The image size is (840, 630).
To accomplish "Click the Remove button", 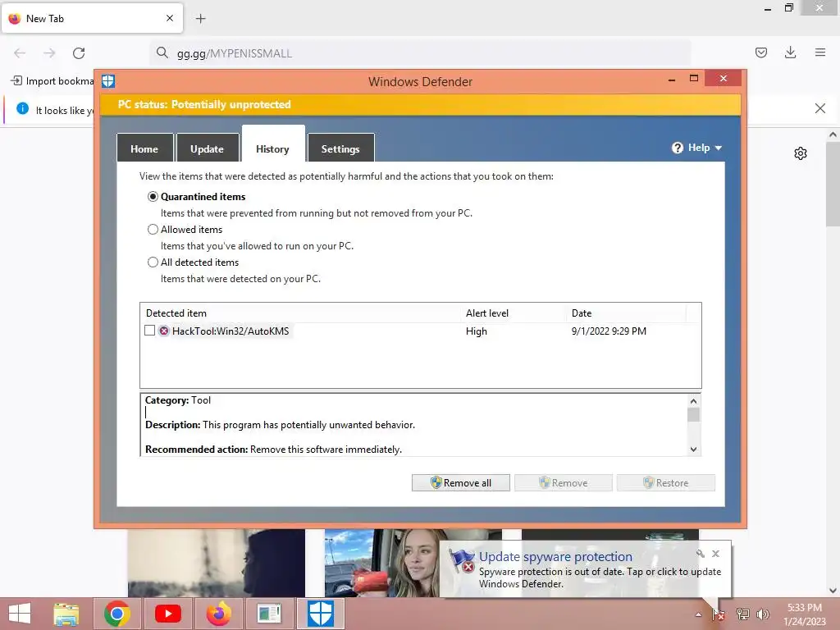I will point(563,482).
